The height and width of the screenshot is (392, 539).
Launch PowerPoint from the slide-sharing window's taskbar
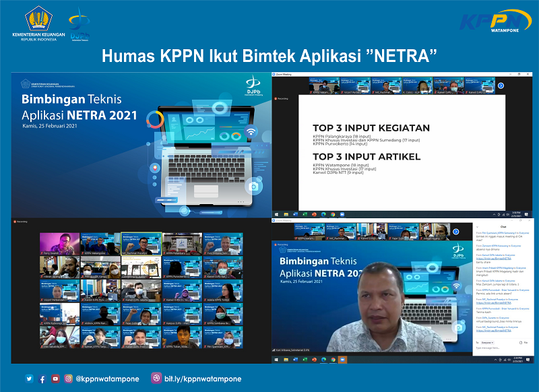(x=314, y=214)
